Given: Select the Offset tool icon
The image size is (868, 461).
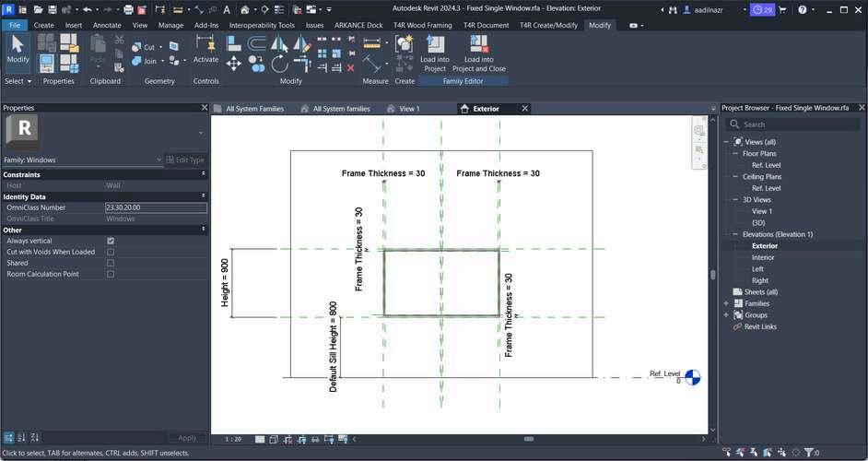Looking at the screenshot, I should (x=256, y=43).
